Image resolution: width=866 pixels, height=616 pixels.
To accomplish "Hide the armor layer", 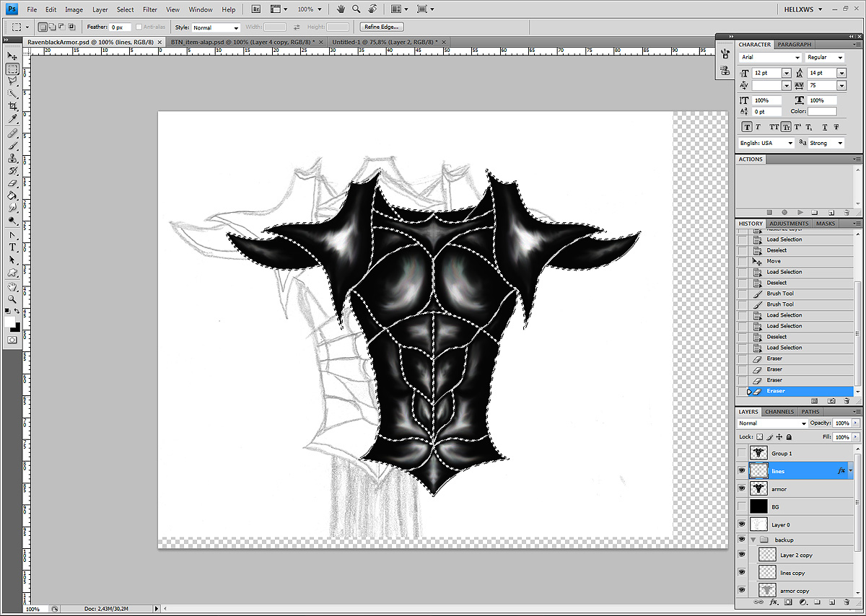I will click(x=741, y=488).
